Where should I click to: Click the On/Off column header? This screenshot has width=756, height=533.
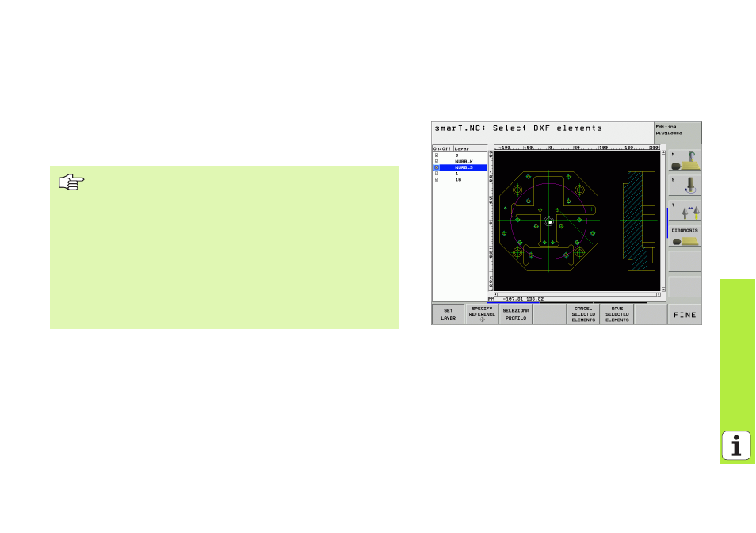443,148
